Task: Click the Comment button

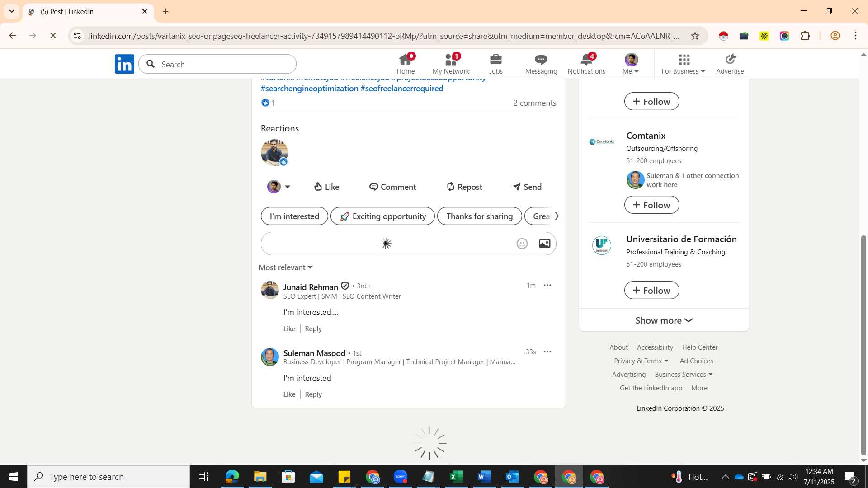Action: (392, 187)
